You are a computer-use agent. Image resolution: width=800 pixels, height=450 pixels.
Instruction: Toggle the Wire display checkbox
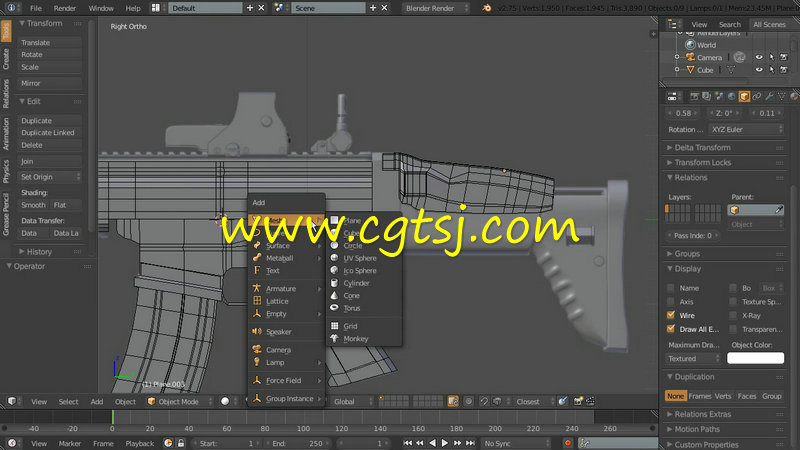click(x=671, y=315)
